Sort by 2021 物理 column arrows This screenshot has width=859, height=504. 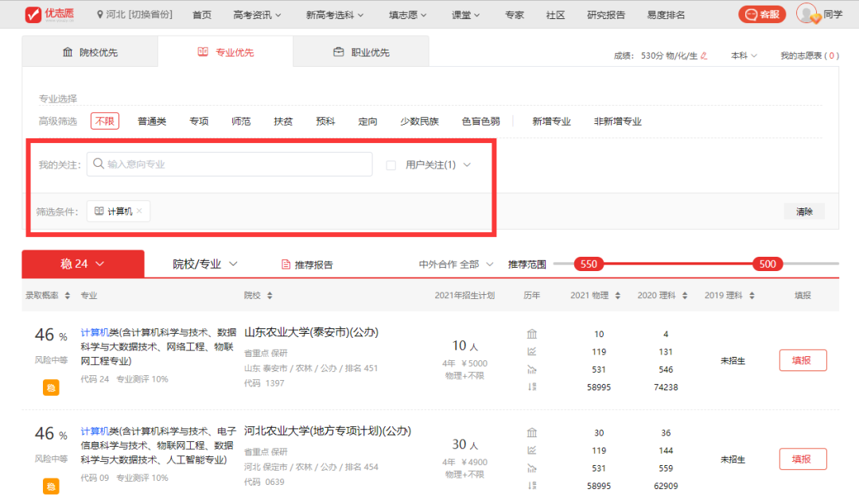[x=616, y=296]
